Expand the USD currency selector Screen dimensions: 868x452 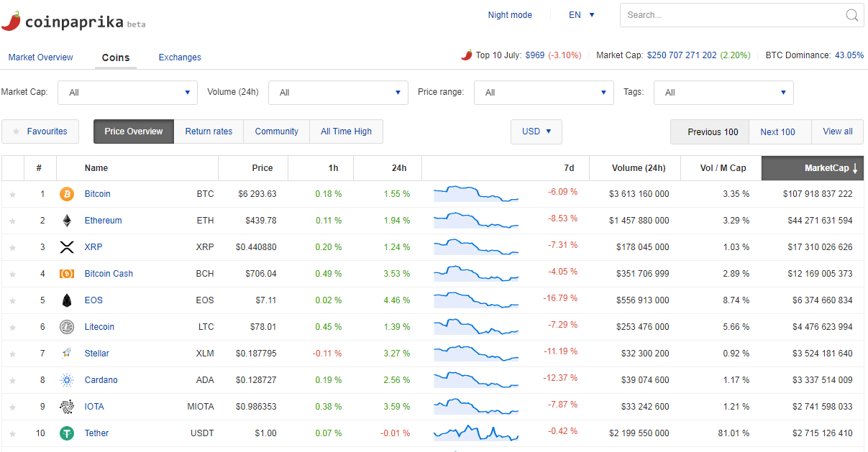536,132
